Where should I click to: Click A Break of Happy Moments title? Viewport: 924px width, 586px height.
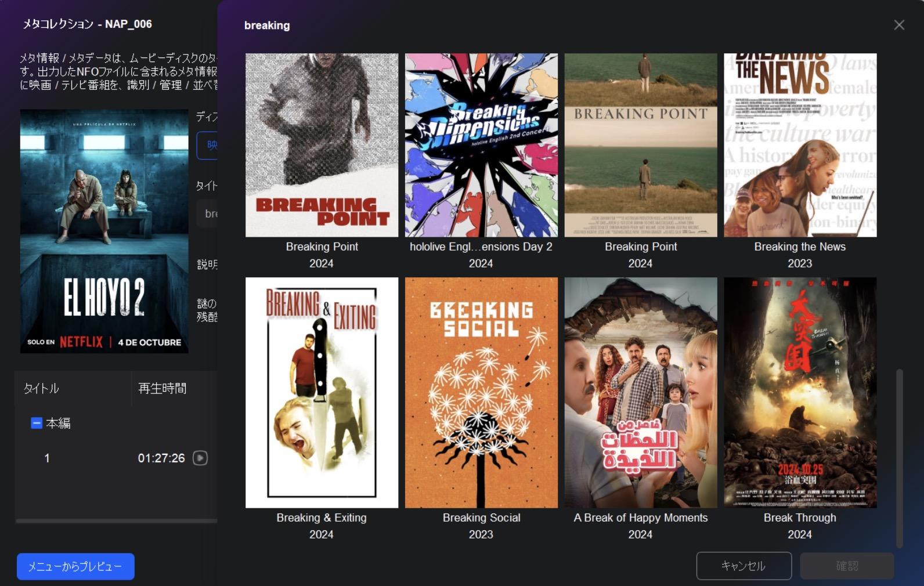[x=641, y=518]
